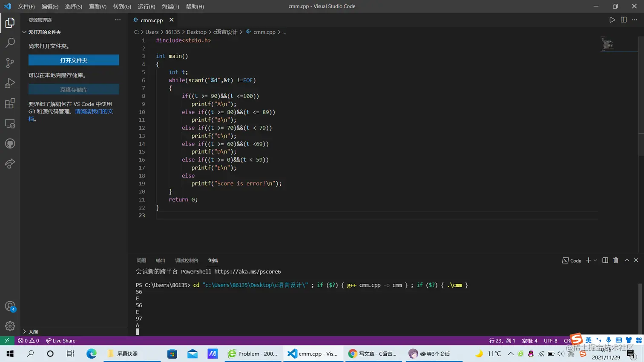Open the 运行(R) menu

[x=147, y=6]
